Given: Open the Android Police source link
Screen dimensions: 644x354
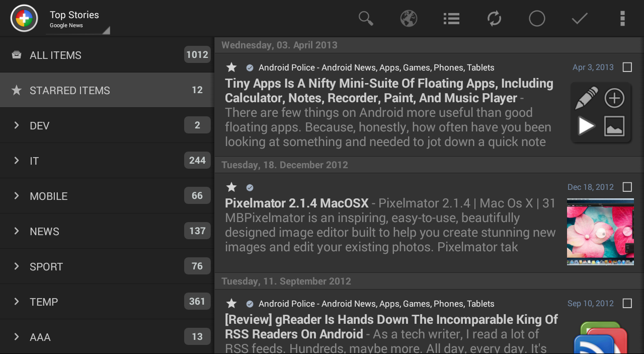Looking at the screenshot, I should (x=376, y=67).
